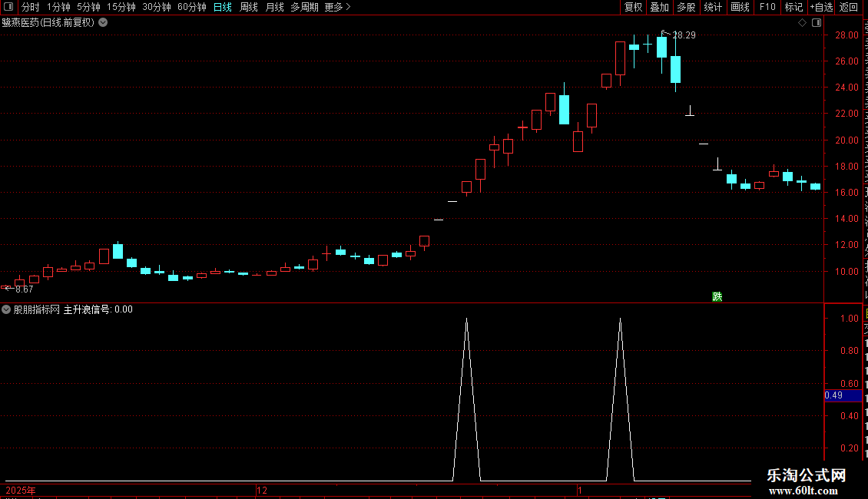Click the 股朋指标网 indicator name
This screenshot has height=499, width=868.
(x=37, y=310)
